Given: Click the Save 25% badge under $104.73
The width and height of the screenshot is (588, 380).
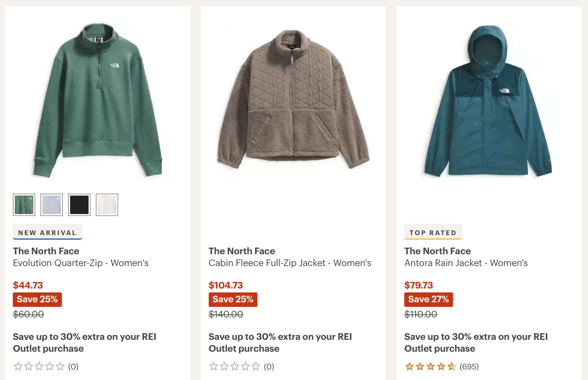Looking at the screenshot, I should tap(233, 299).
